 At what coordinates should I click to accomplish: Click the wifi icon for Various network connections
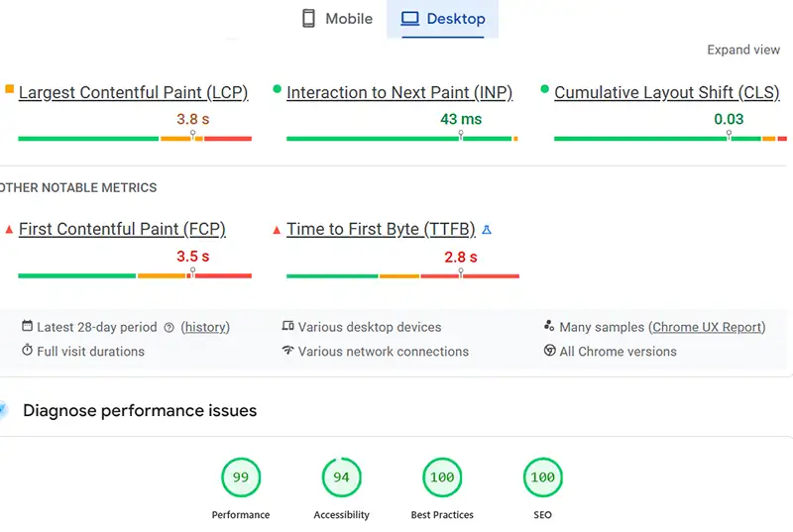coord(287,351)
